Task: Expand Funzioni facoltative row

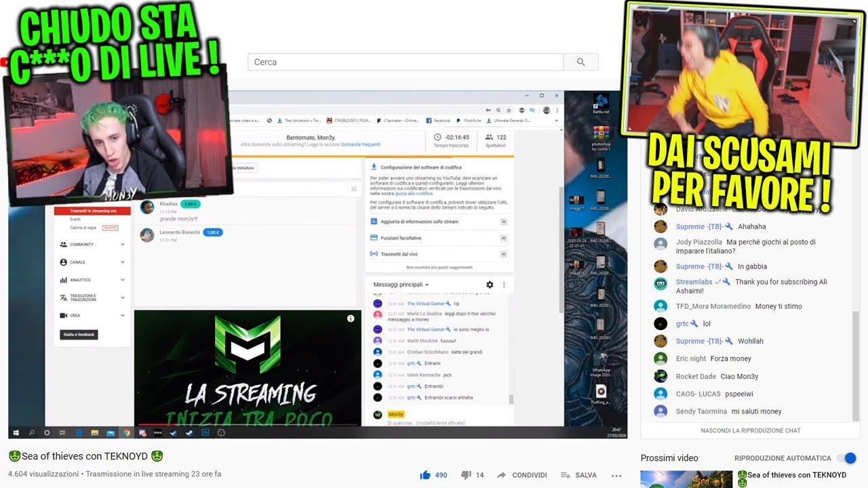Action: point(439,238)
